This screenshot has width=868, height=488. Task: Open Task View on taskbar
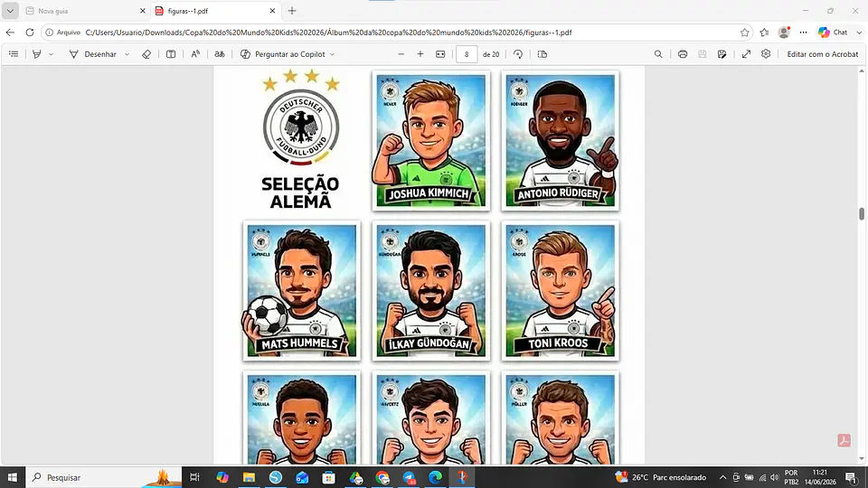tap(194, 477)
